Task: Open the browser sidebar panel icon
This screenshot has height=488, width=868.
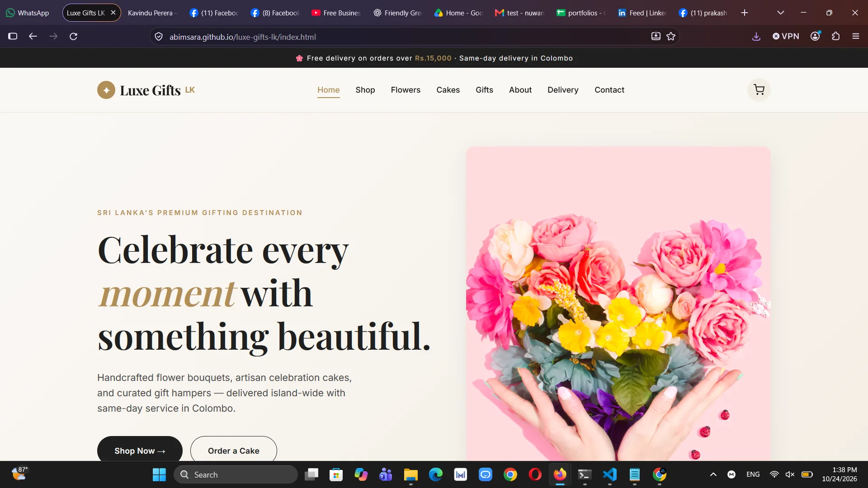Action: (x=13, y=36)
